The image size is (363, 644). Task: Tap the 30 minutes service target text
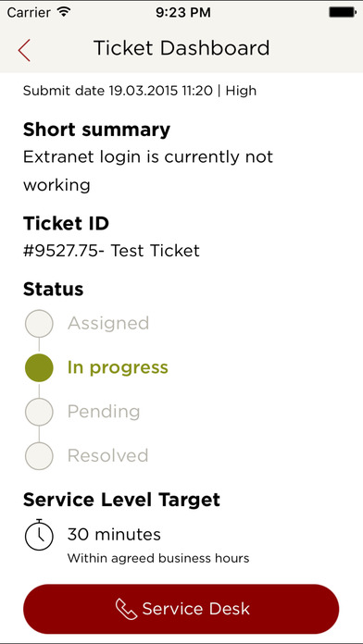click(114, 535)
